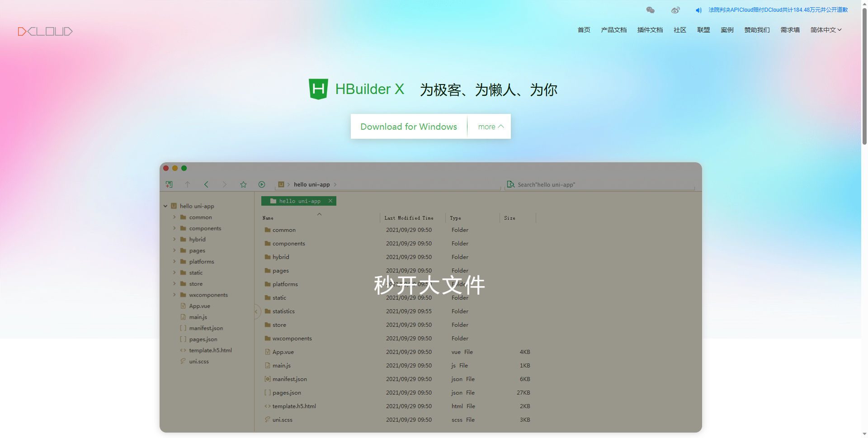Collapse the hello uni-app project tree

coord(165,206)
